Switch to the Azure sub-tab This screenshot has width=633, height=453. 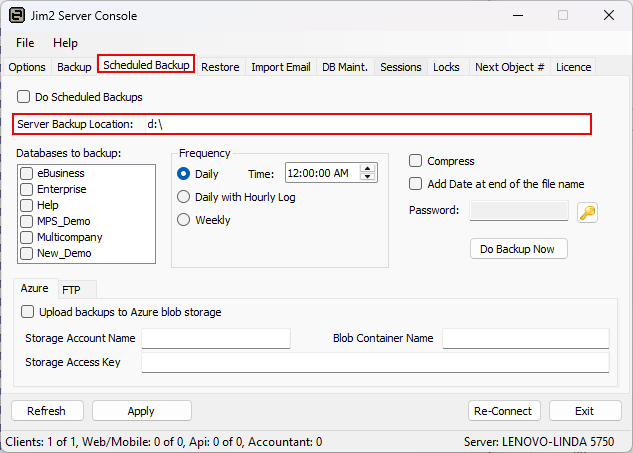click(x=35, y=288)
